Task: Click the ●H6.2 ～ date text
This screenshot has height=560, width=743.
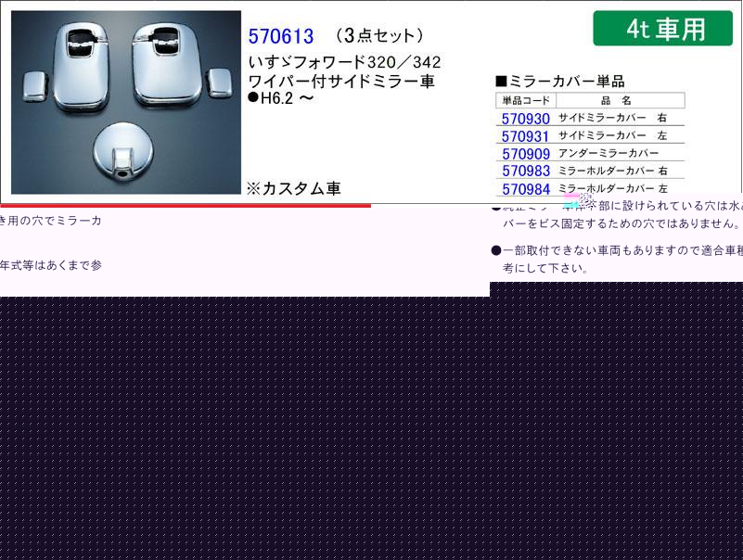Action: point(280,98)
